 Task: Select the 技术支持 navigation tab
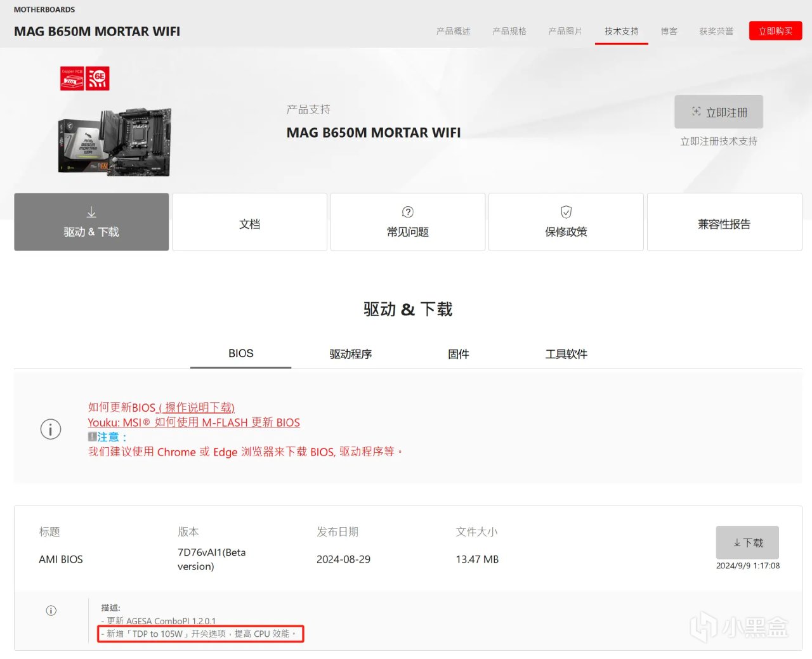coord(622,31)
